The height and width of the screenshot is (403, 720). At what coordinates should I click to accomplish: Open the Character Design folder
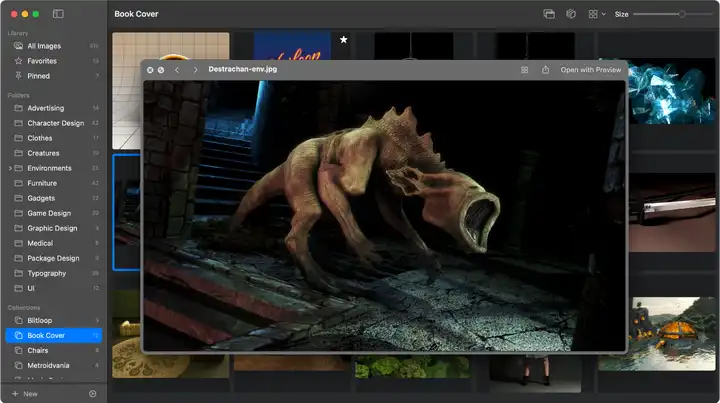coord(54,123)
